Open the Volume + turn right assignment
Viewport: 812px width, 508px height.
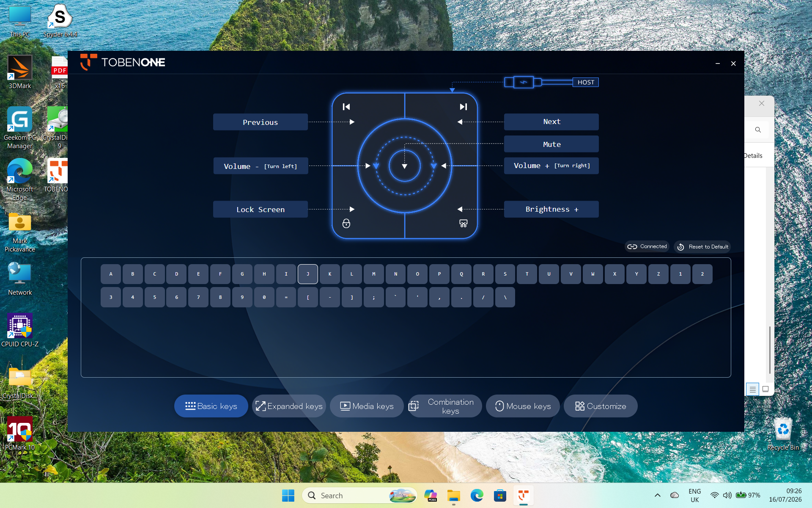(551, 166)
